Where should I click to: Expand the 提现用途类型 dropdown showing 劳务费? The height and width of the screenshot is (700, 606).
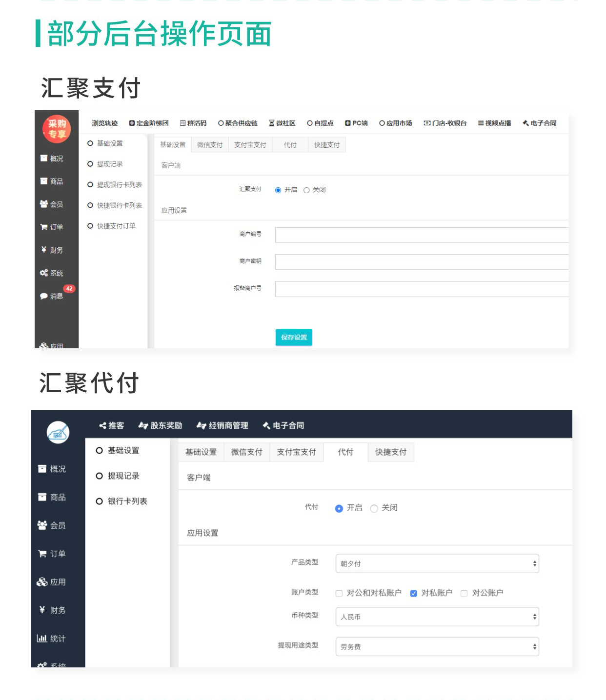point(437,646)
